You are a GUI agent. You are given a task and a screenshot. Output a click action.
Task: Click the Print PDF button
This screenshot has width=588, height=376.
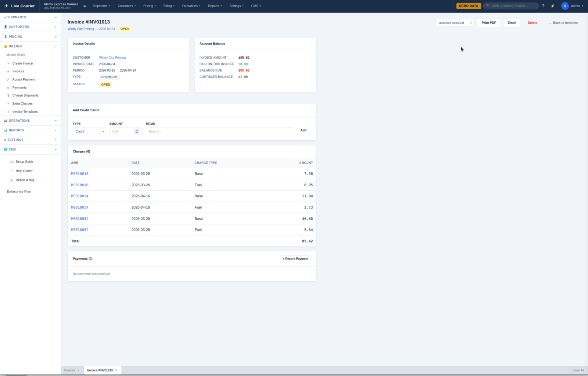488,23
